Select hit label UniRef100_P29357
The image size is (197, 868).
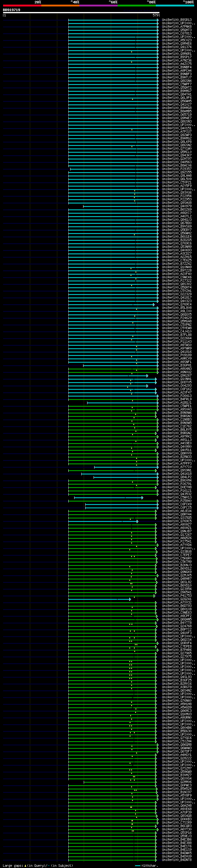click(177, 169)
